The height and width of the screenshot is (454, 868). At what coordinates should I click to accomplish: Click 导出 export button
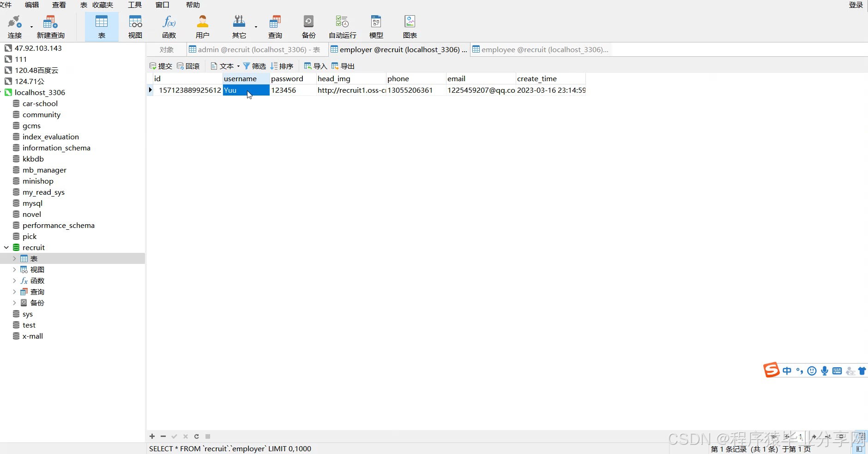[343, 66]
